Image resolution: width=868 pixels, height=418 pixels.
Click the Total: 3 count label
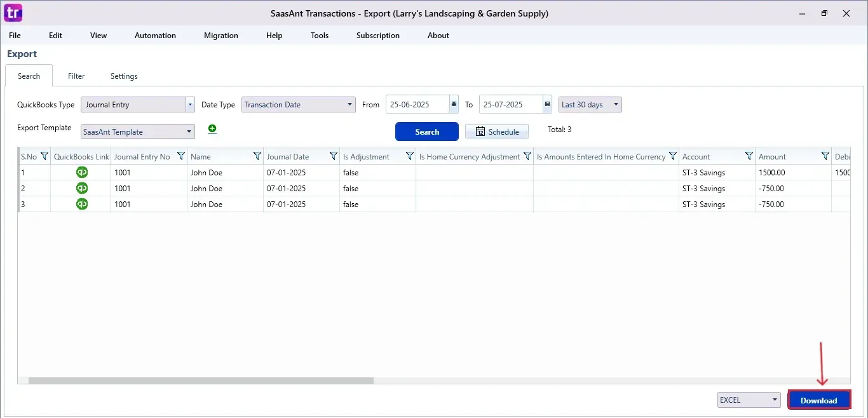click(x=559, y=130)
